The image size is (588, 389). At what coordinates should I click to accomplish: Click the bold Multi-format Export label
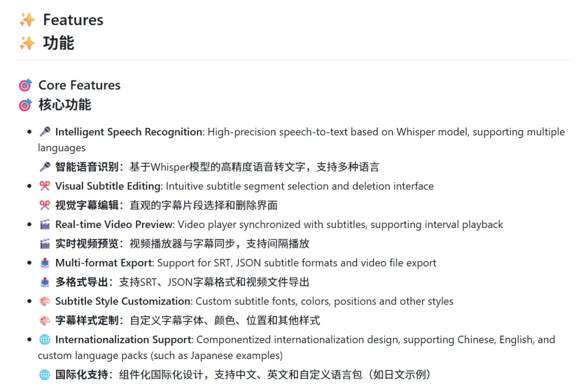[103, 263]
